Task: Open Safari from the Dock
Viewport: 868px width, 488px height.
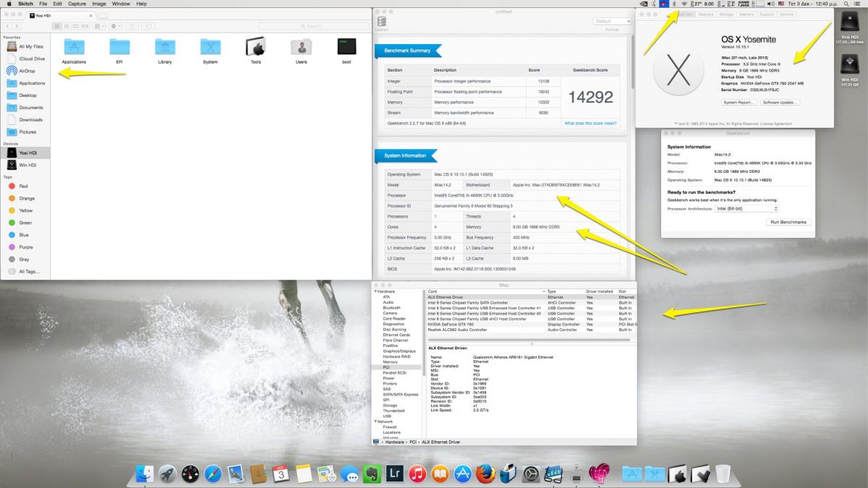Action: pos(213,474)
